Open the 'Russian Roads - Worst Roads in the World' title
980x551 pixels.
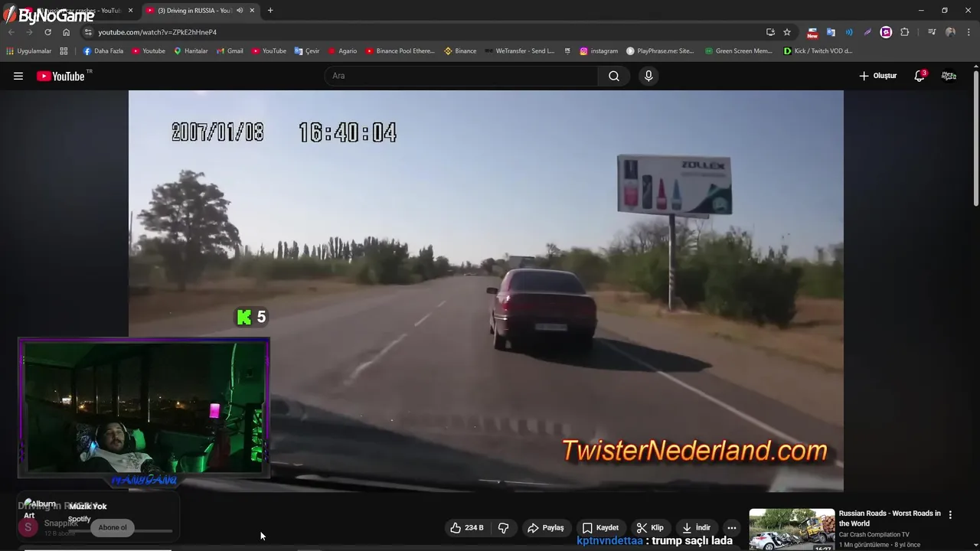[890, 518]
